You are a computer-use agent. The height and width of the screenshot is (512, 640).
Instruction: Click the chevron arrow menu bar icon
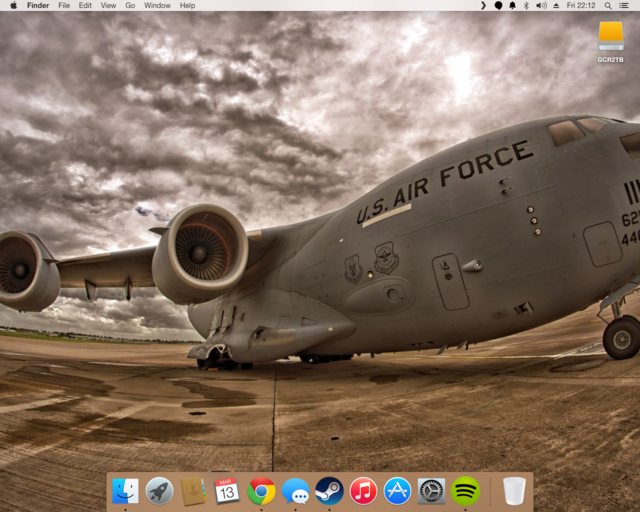[x=483, y=5]
